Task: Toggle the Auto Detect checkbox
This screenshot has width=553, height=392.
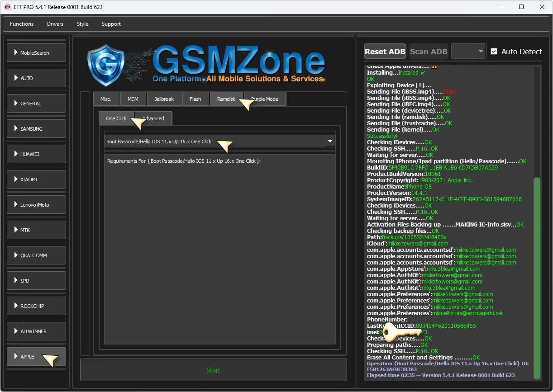Action: tap(494, 52)
